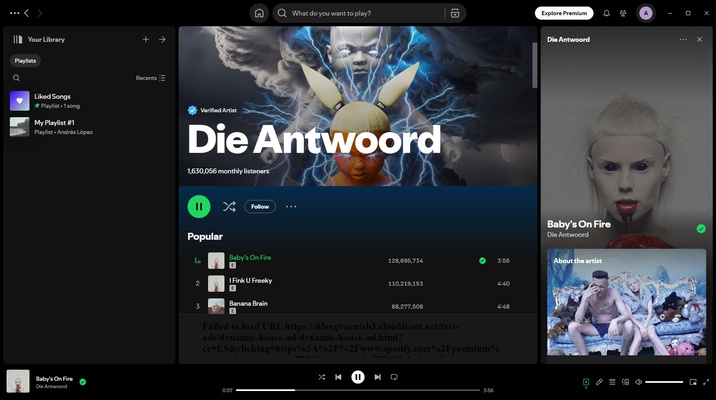This screenshot has width=716, height=400.
Task: Open the three-dots app menu at top left
Action: (15, 13)
